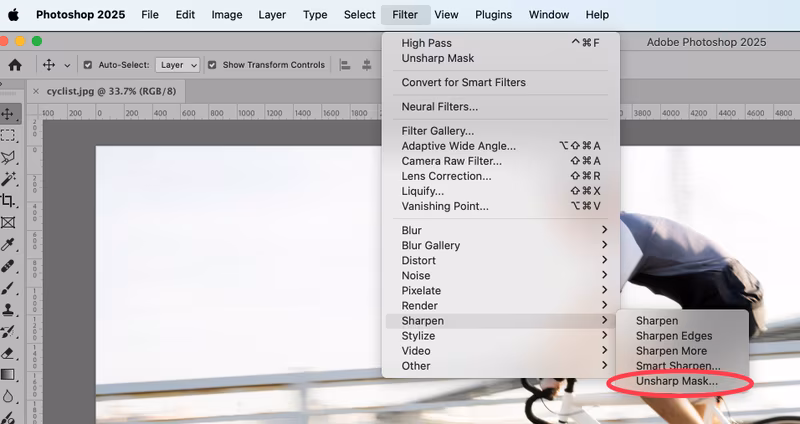Toggle the Auto-Select checkbox
Image resolution: width=800 pixels, height=424 pixels.
click(x=88, y=65)
